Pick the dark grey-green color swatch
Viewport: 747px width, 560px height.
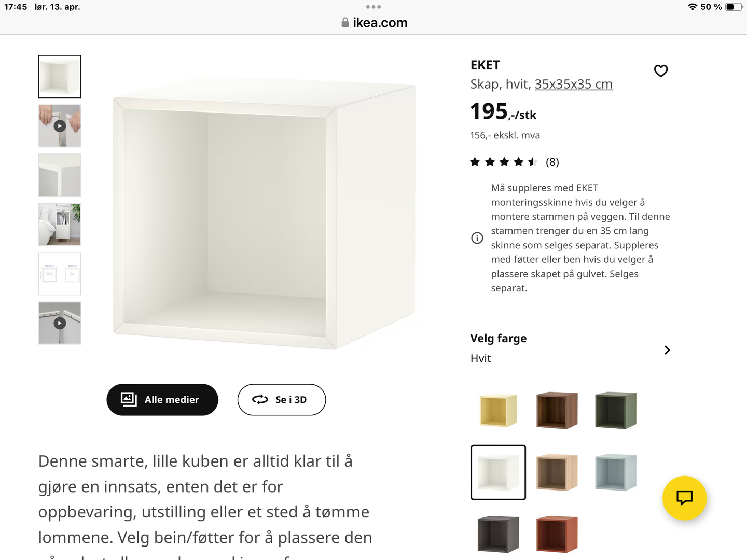tap(615, 410)
